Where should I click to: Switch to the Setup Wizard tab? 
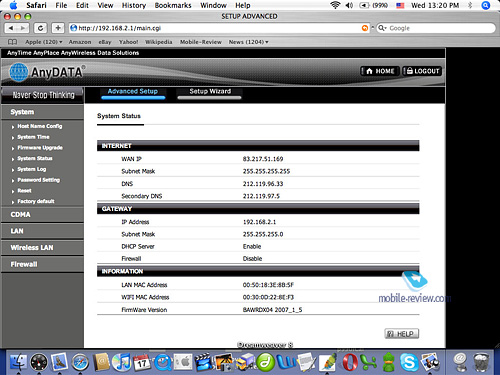(210, 93)
